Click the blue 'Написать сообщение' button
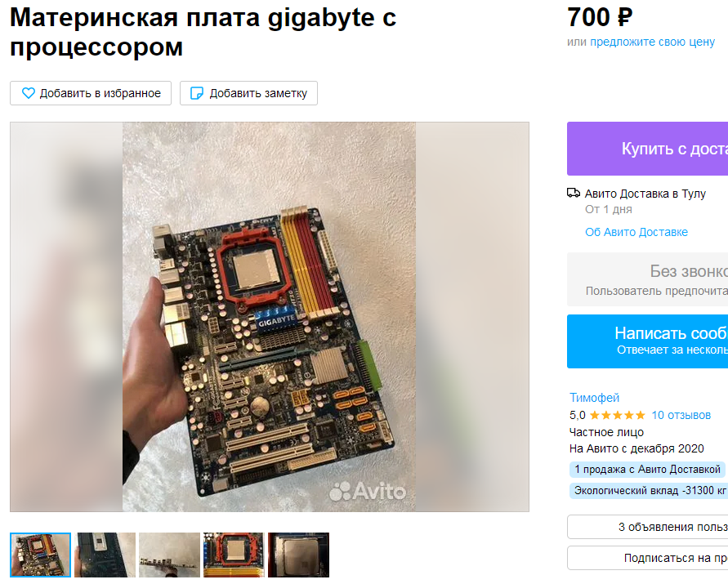Image resolution: width=728 pixels, height=584 pixels. [x=648, y=341]
